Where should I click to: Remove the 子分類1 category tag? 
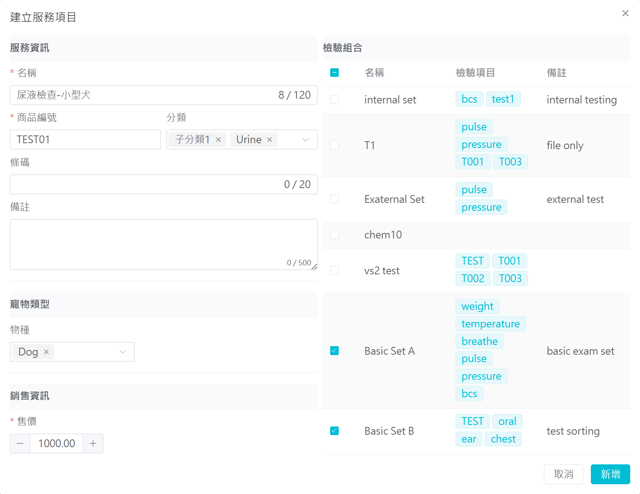(218, 140)
